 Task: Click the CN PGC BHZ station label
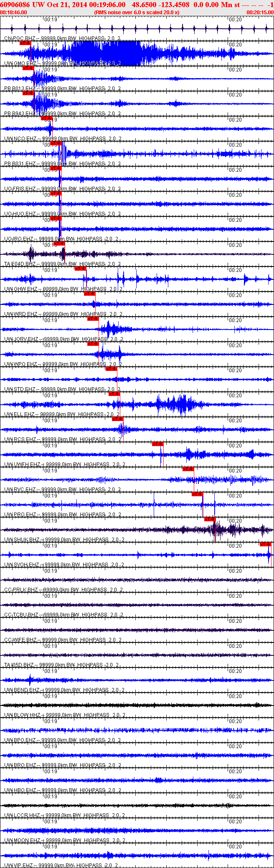click(x=20, y=38)
